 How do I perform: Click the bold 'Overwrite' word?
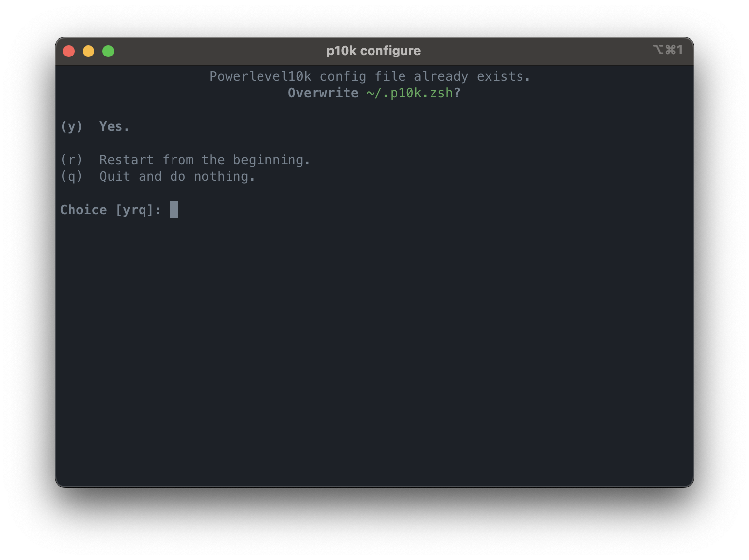(323, 93)
